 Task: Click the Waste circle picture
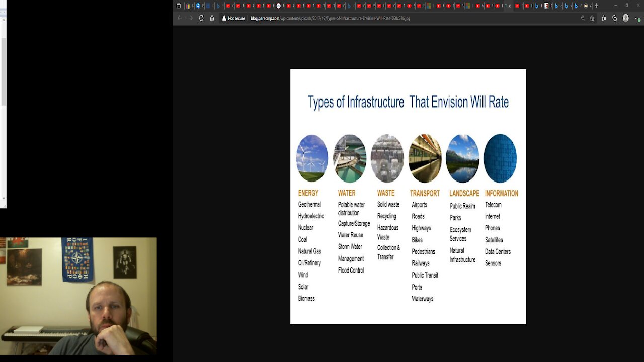click(x=387, y=158)
